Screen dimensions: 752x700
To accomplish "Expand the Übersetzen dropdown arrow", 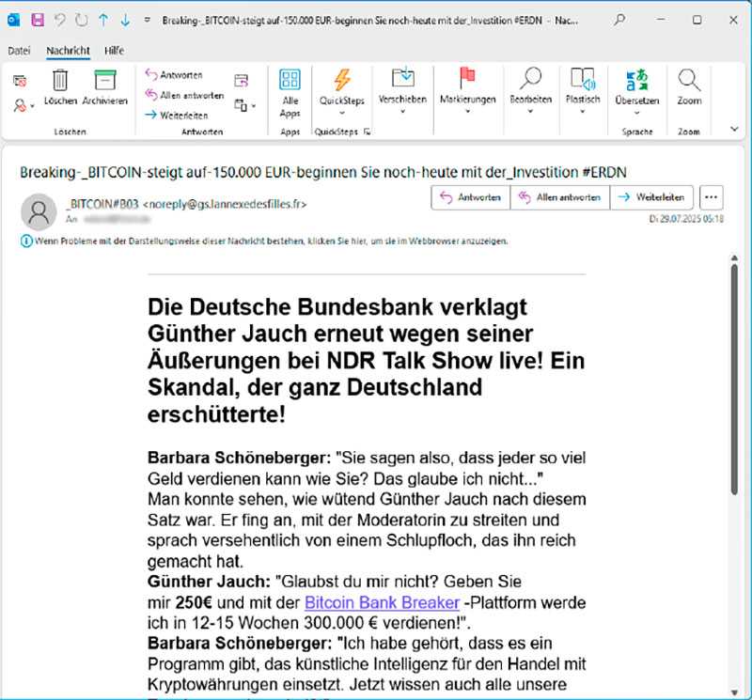I will pyautogui.click(x=637, y=113).
